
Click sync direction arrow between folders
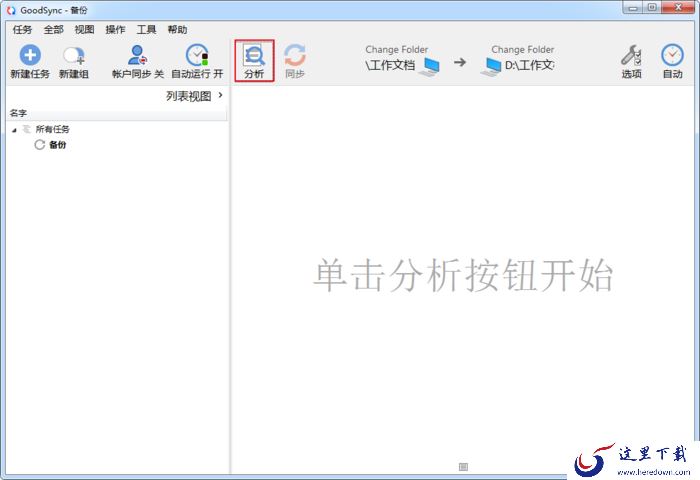(460, 62)
